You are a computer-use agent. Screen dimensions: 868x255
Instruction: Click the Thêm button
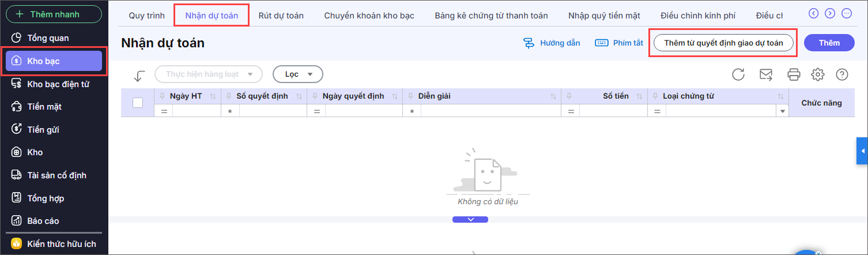pyautogui.click(x=829, y=43)
